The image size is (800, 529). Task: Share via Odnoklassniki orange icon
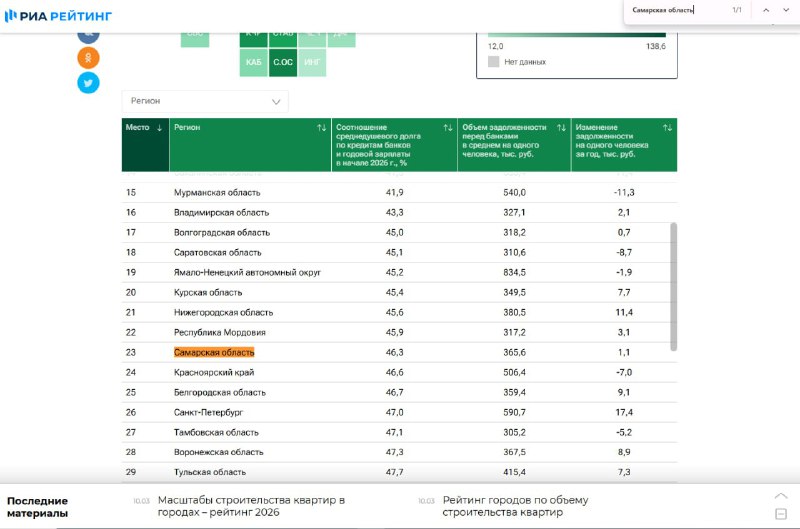pyautogui.click(x=89, y=58)
